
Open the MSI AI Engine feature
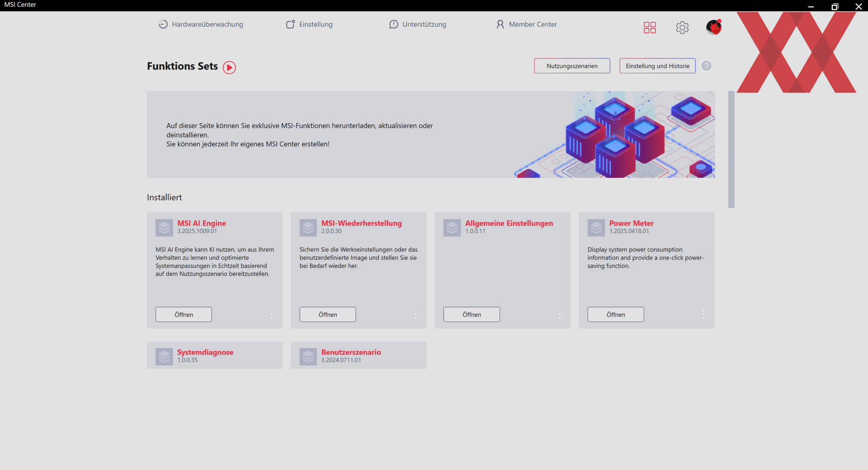pos(184,314)
